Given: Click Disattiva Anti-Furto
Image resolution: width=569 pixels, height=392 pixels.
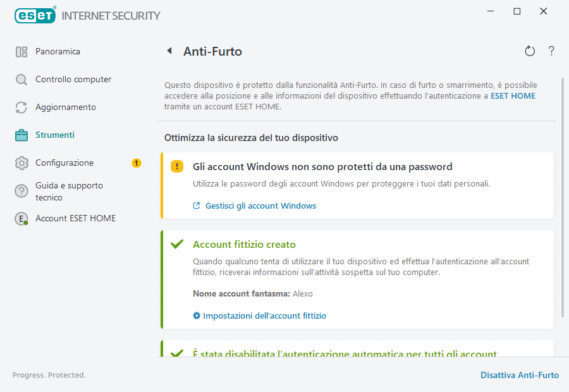Looking at the screenshot, I should 520,375.
